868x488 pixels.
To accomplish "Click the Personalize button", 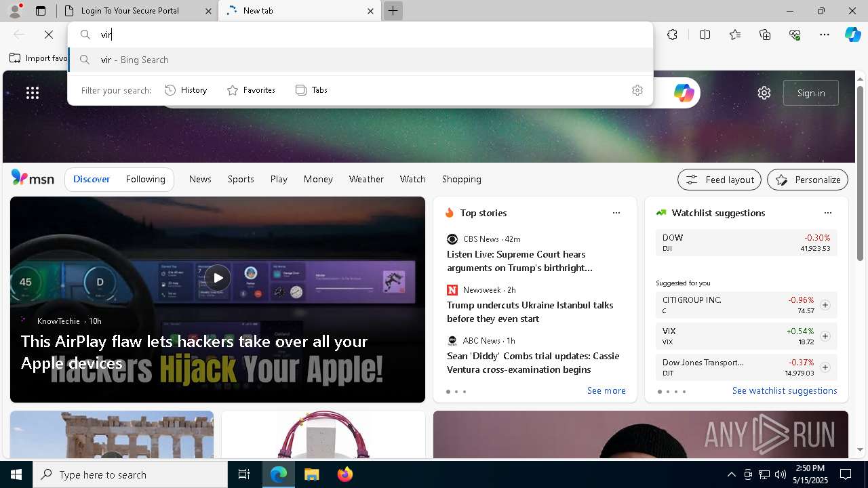I will click(808, 180).
